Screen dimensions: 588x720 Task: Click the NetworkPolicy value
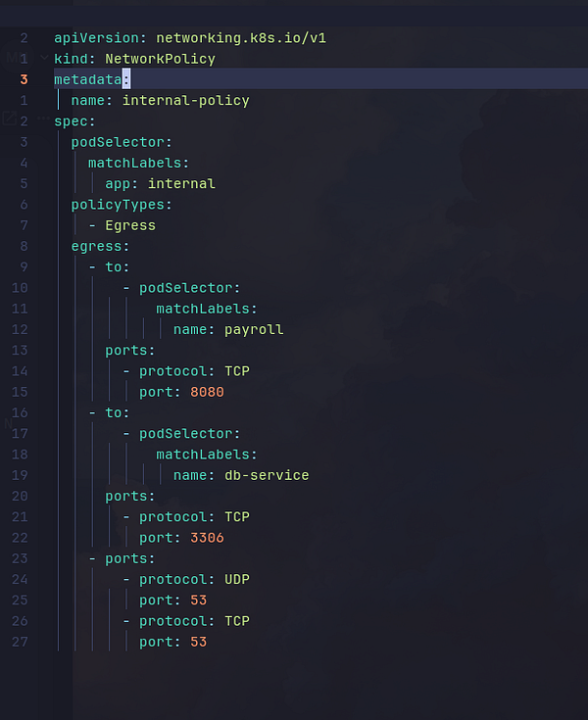(x=160, y=59)
